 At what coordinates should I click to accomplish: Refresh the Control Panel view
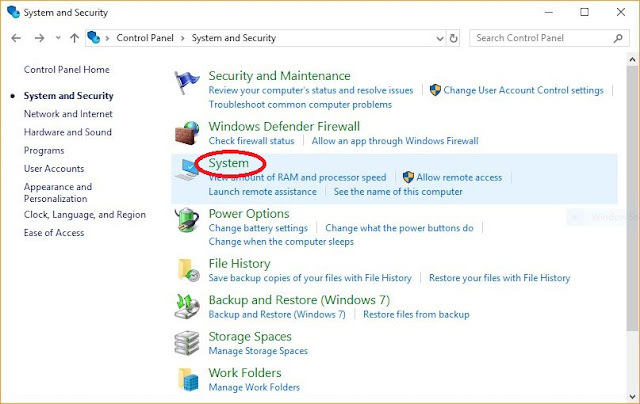click(453, 38)
